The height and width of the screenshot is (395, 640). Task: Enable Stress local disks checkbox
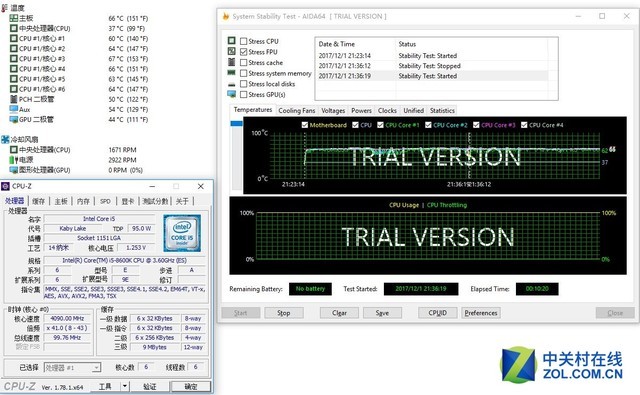pyautogui.click(x=244, y=84)
